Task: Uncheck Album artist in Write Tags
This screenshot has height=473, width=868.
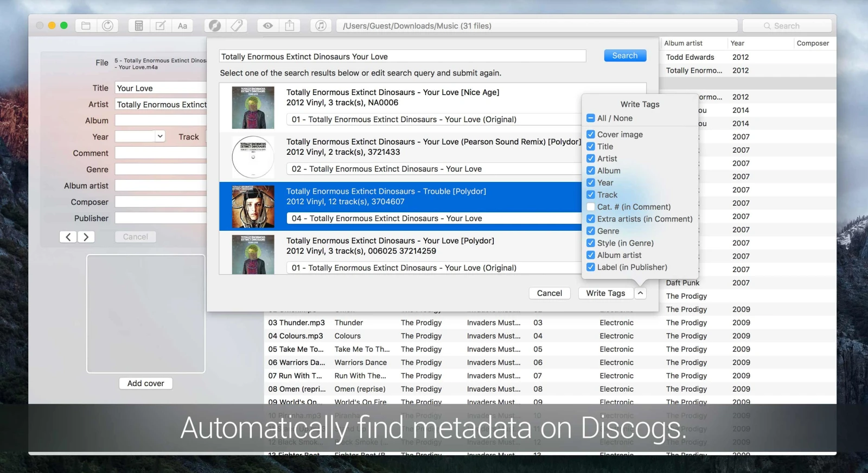Action: [x=591, y=255]
